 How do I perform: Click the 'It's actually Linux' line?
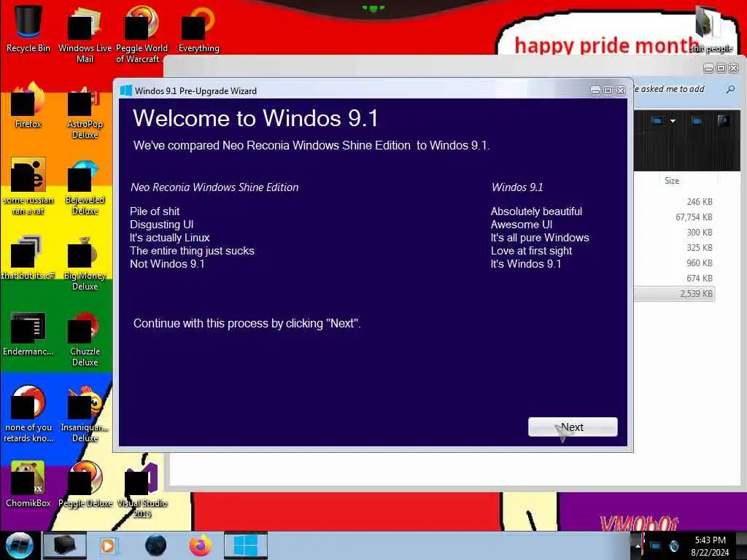coord(169,237)
